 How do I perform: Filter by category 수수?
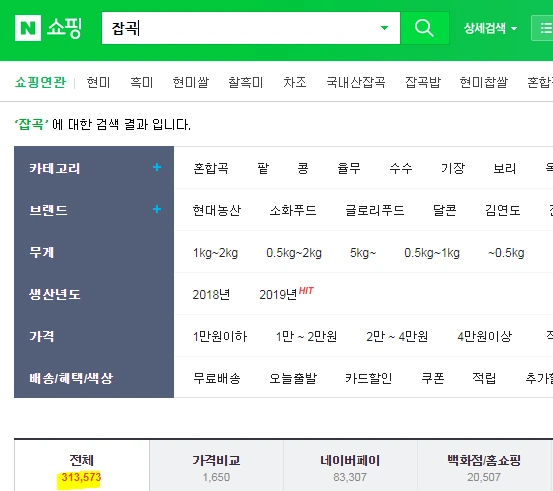401,168
